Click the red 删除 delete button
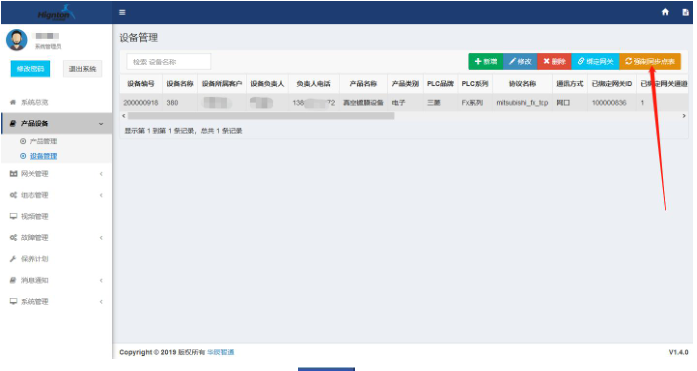This screenshot has height=371, width=697. pyautogui.click(x=554, y=61)
